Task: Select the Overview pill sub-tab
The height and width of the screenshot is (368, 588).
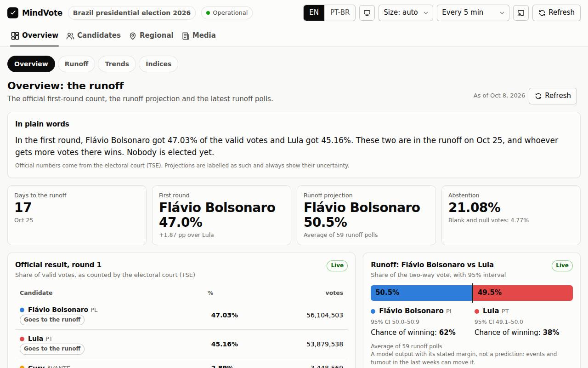Action: pos(31,64)
